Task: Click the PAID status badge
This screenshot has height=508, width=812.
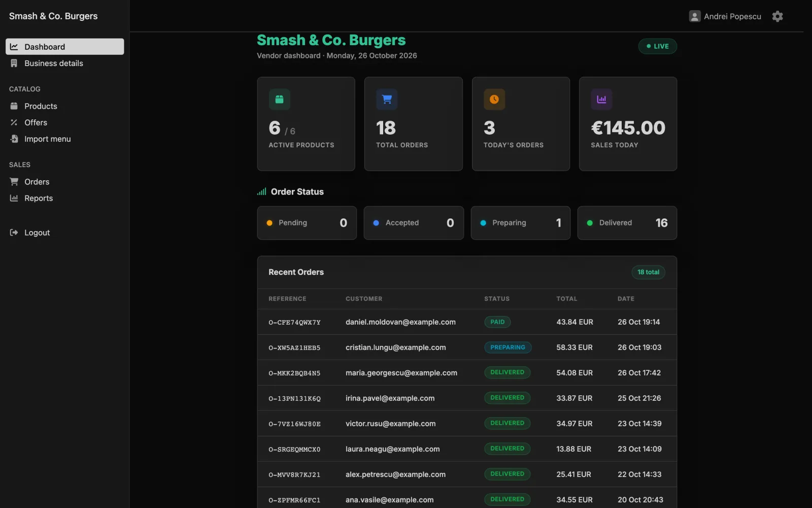Action: [x=497, y=322]
